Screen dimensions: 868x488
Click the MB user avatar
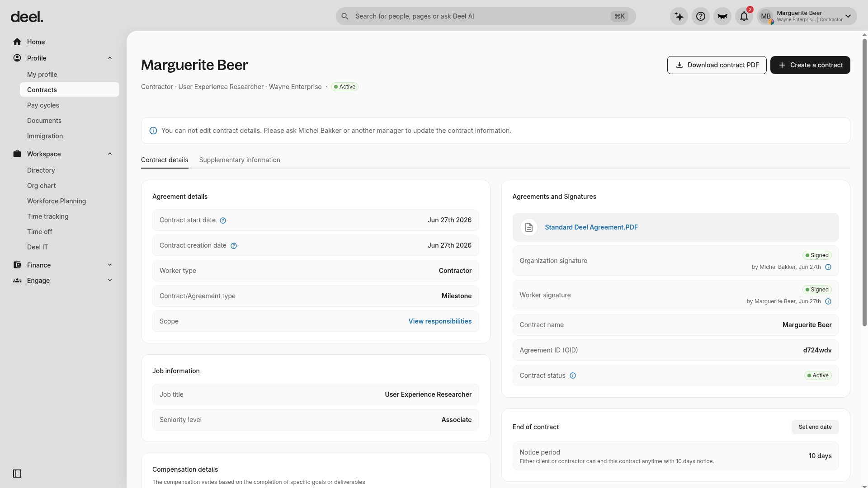tap(766, 16)
